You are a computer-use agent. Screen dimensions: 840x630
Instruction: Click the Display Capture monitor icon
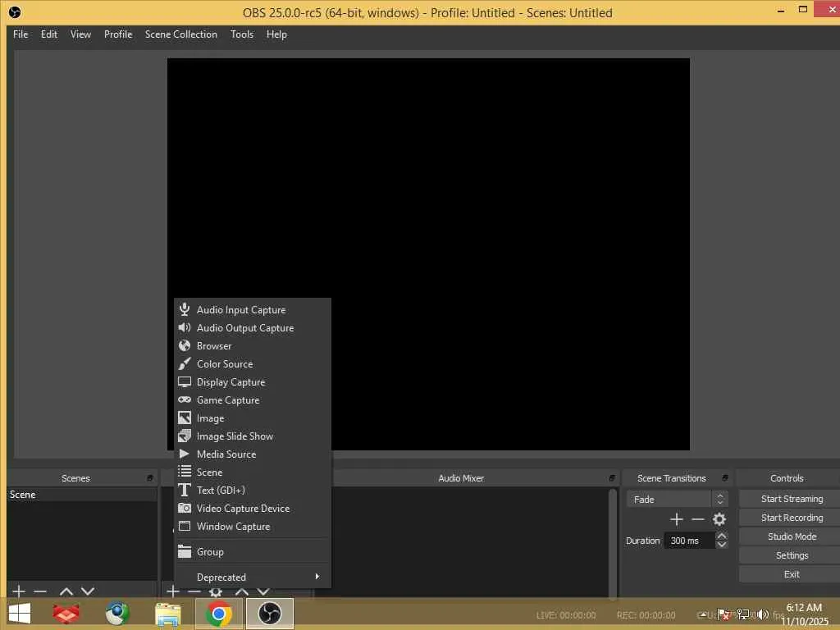185,382
